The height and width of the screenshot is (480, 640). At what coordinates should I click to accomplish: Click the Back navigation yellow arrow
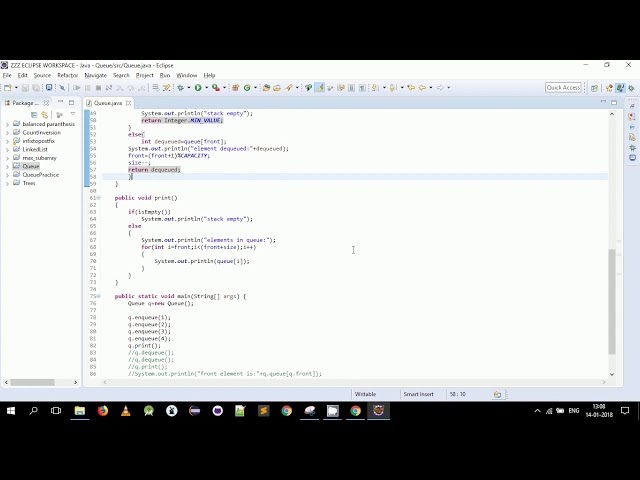pyautogui.click(x=422, y=87)
